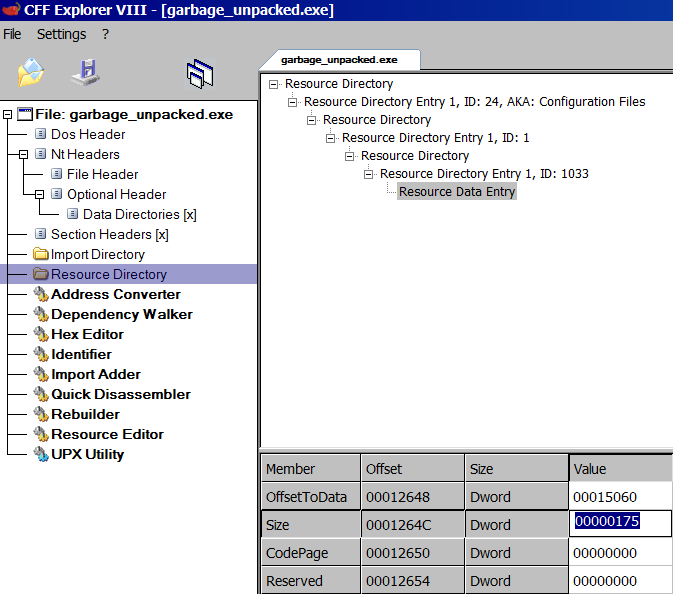Click the Address Converter gear icon

(41, 294)
